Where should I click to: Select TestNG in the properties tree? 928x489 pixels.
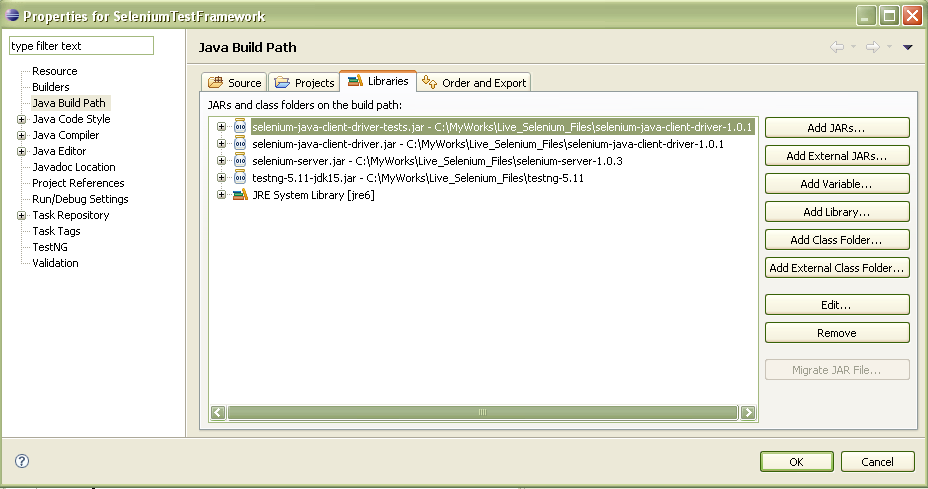pos(50,247)
